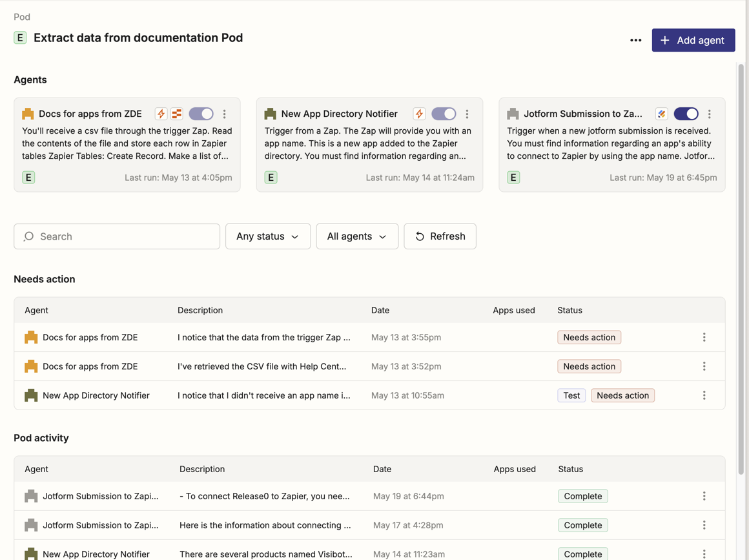749x560 pixels.
Task: Click the New App Directory Notifier card icon
Action: (x=271, y=114)
